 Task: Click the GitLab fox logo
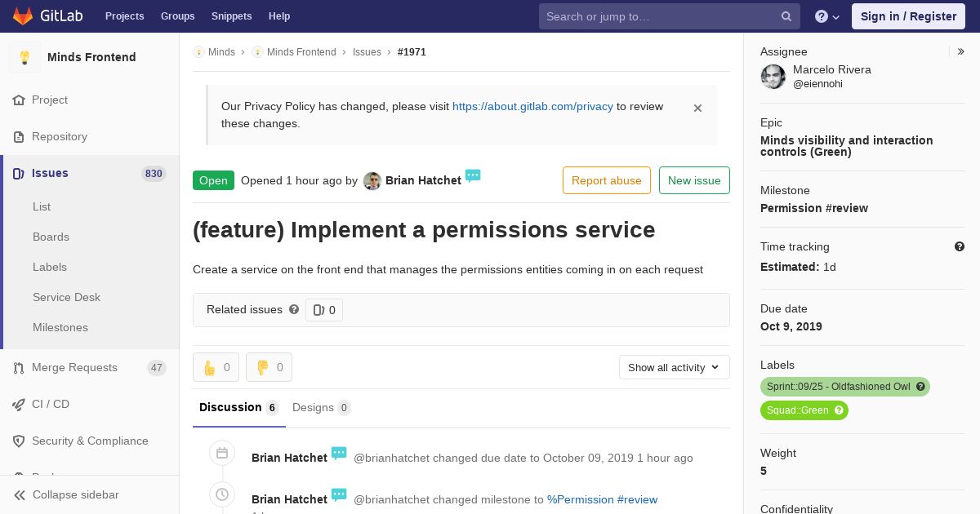(x=23, y=16)
